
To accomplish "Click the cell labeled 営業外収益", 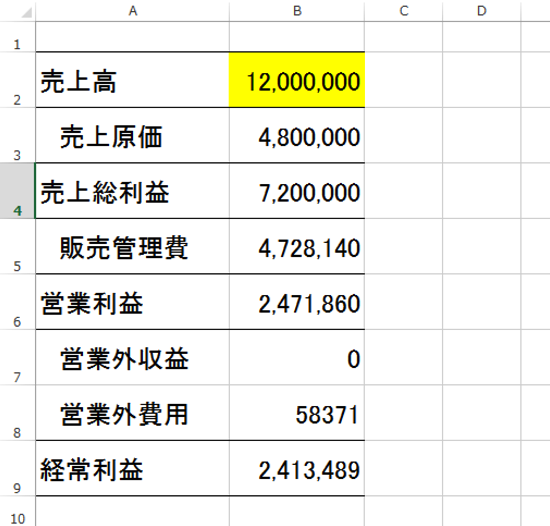I will pos(132,357).
